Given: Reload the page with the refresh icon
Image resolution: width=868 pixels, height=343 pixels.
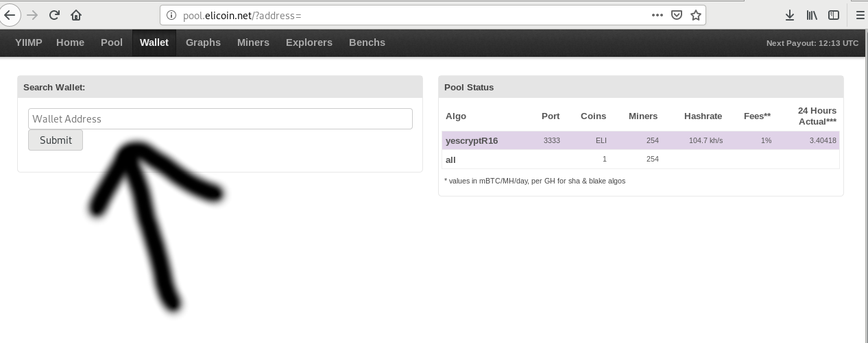Looking at the screenshot, I should click(54, 15).
